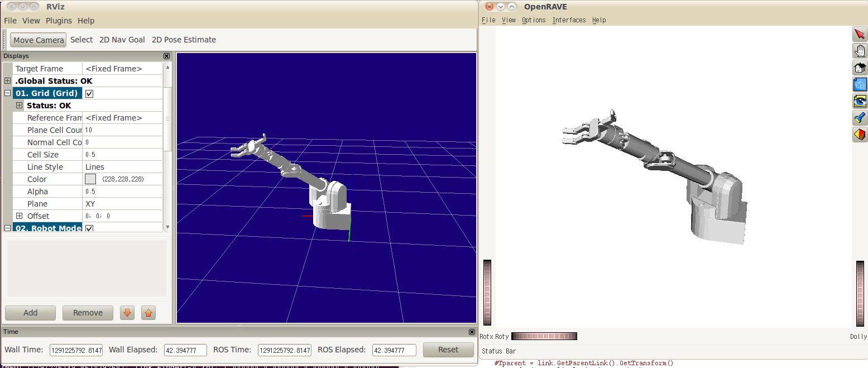Expand the .Global Status tree item
Screen dimensions: 868x368
tap(8, 81)
